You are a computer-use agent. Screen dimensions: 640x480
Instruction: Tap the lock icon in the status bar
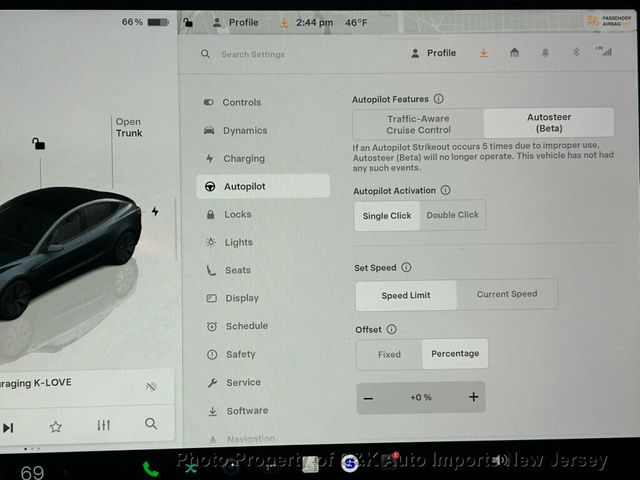click(x=188, y=22)
